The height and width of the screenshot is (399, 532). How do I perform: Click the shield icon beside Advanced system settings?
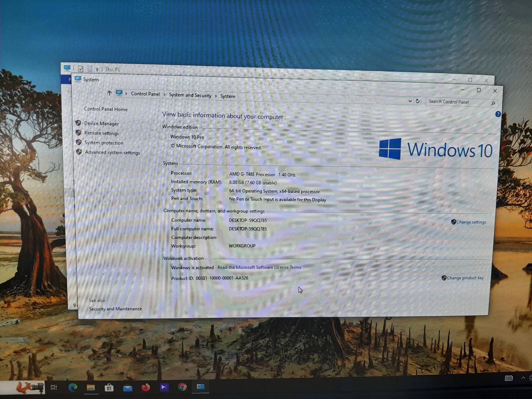pos(79,152)
